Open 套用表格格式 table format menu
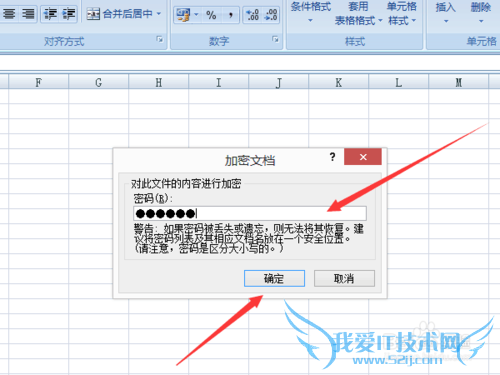 coord(359,13)
